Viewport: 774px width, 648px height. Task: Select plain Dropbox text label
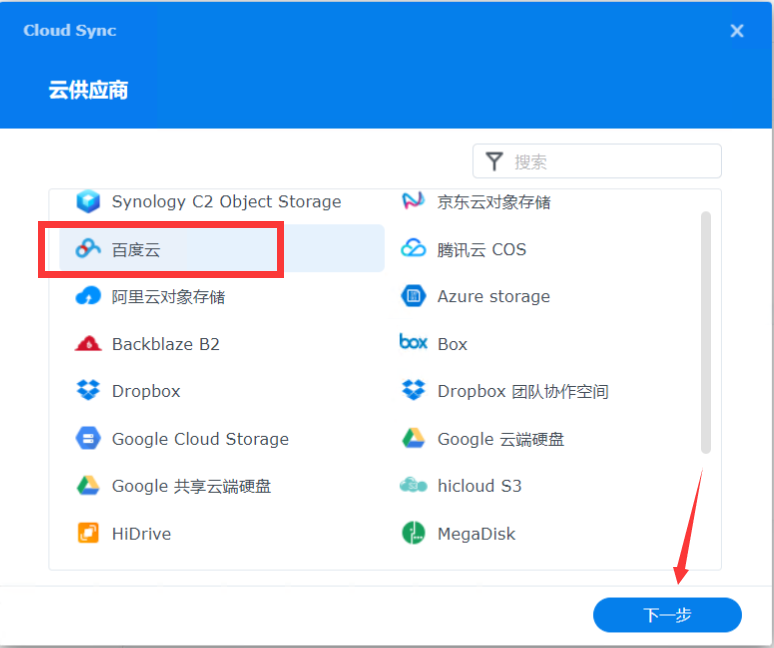click(x=146, y=391)
